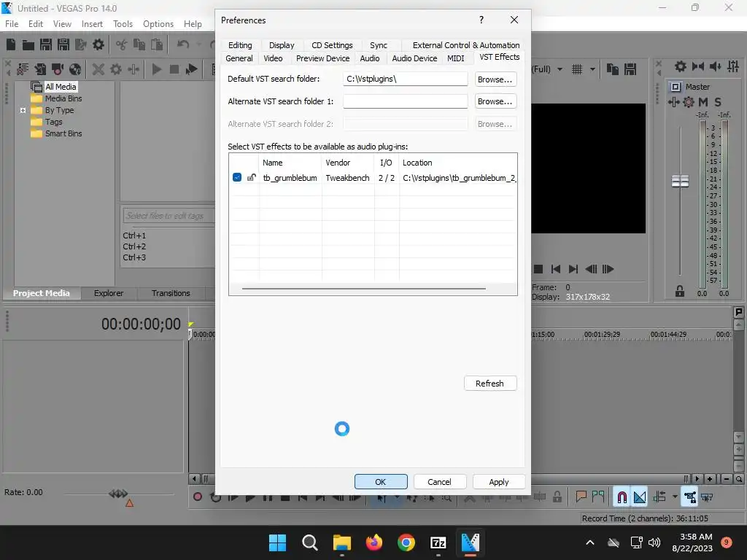This screenshot has height=560, width=747.
Task: Toggle Mute (M) on the Master bus
Action: (703, 102)
